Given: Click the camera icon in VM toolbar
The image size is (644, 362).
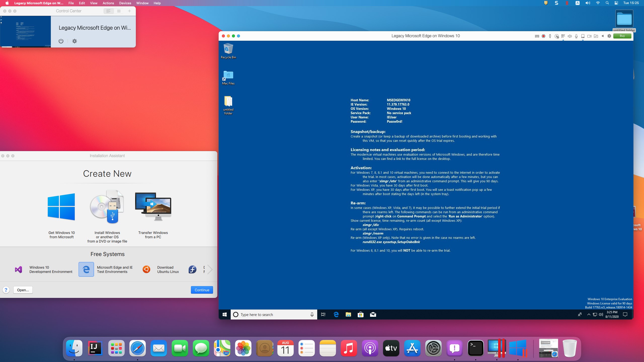Looking at the screenshot, I should [589, 36].
